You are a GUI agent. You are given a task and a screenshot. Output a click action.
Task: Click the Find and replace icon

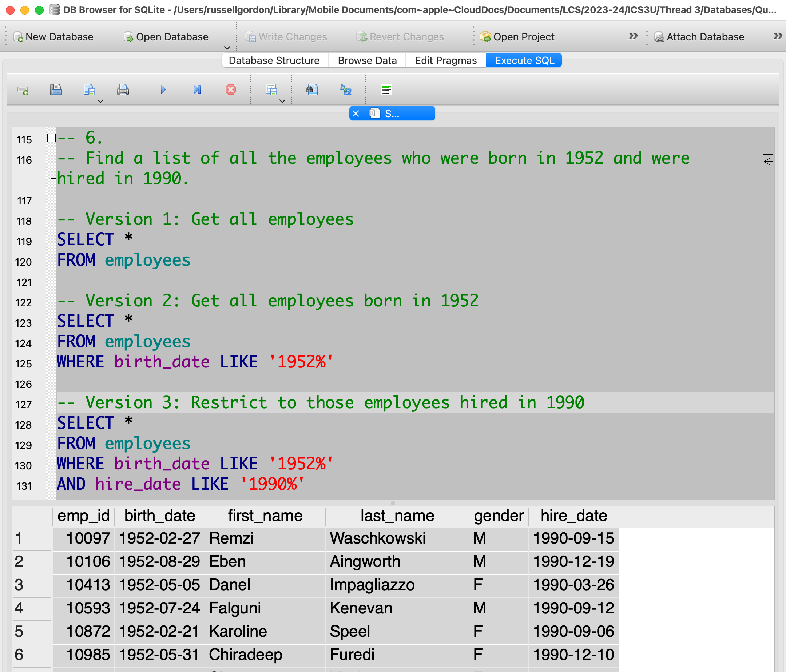346,90
